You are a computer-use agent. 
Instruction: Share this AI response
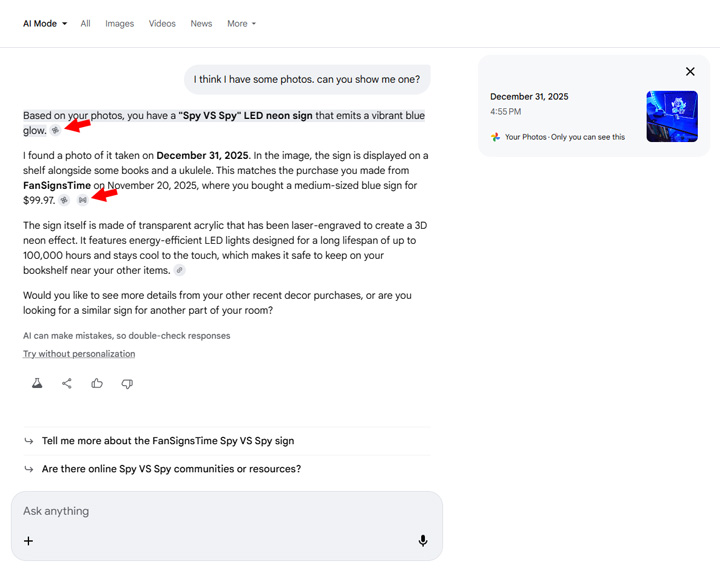pos(67,383)
